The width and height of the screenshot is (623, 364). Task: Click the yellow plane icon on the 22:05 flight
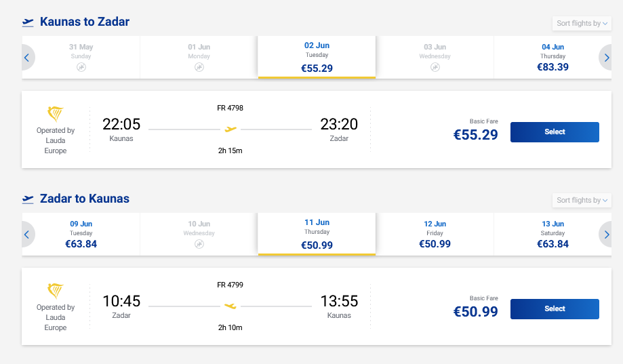(x=230, y=129)
